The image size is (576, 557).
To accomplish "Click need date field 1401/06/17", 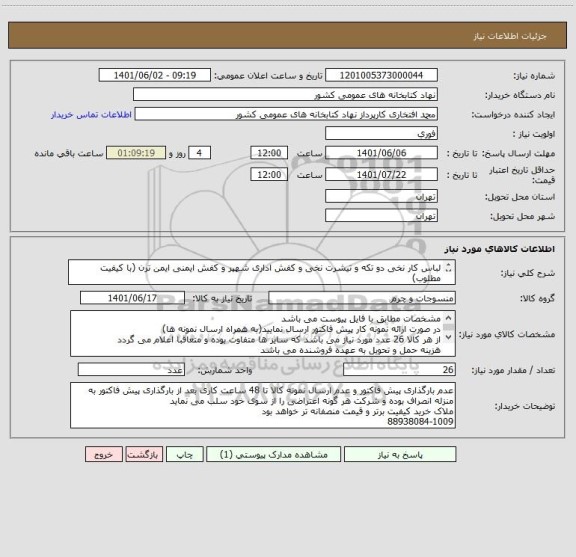I will pyautogui.click(x=132, y=298).
